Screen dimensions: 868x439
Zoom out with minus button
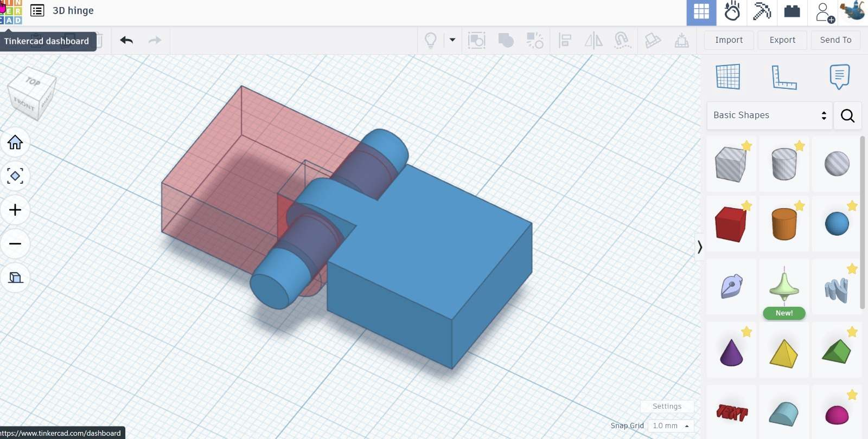15,244
